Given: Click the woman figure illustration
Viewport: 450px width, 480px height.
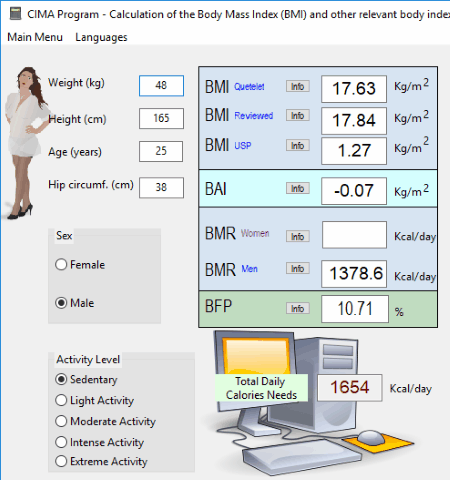Looking at the screenshot, I should tap(26, 143).
